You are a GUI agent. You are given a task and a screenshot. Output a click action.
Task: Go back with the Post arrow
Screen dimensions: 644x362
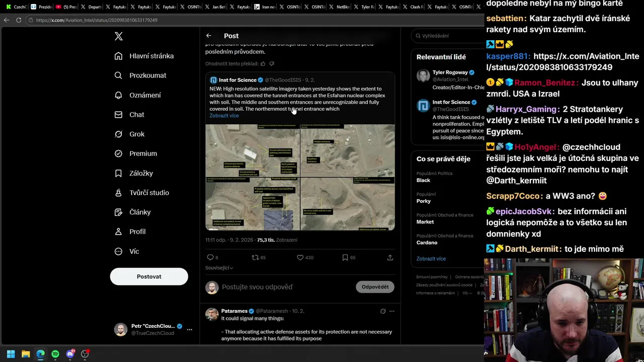point(209,36)
